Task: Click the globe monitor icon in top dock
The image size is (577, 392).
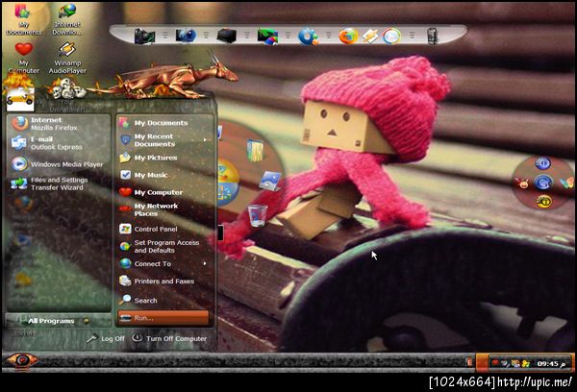Action: point(186,36)
